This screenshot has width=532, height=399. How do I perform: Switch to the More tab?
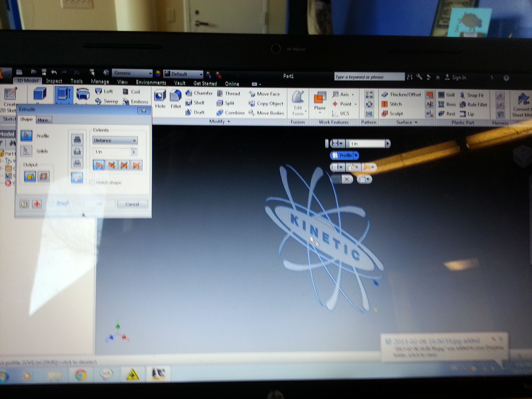tap(43, 120)
